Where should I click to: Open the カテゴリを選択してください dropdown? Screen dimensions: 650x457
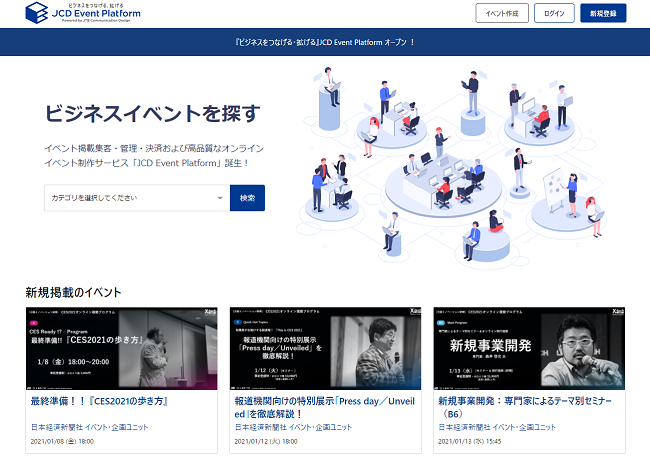[137, 198]
